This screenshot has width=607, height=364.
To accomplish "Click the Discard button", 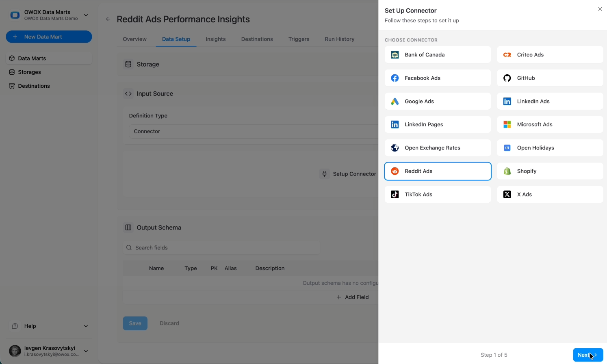I will pos(169,323).
